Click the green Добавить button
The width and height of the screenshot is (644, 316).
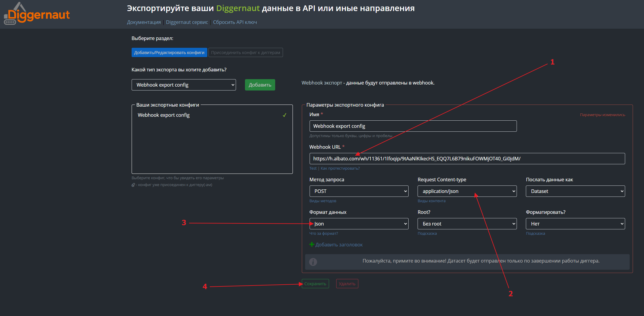coord(260,85)
